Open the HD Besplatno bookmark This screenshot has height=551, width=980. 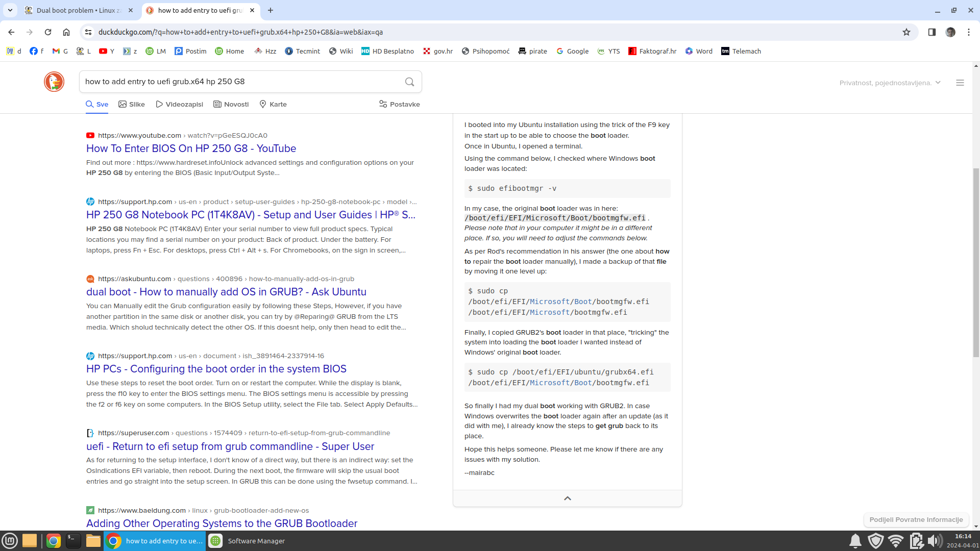point(387,51)
